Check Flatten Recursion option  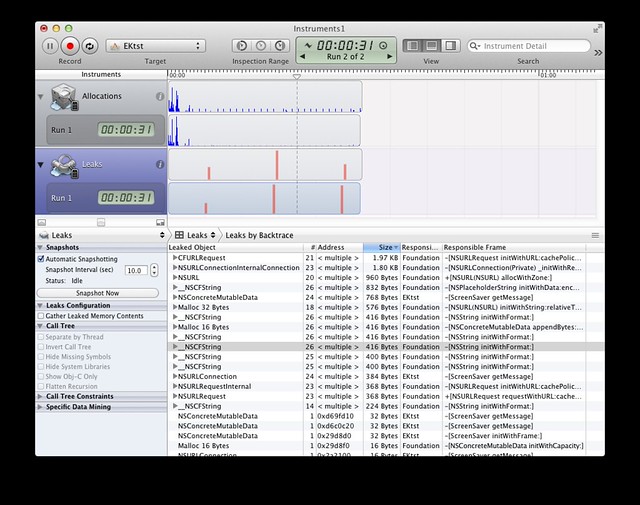tap(41, 386)
